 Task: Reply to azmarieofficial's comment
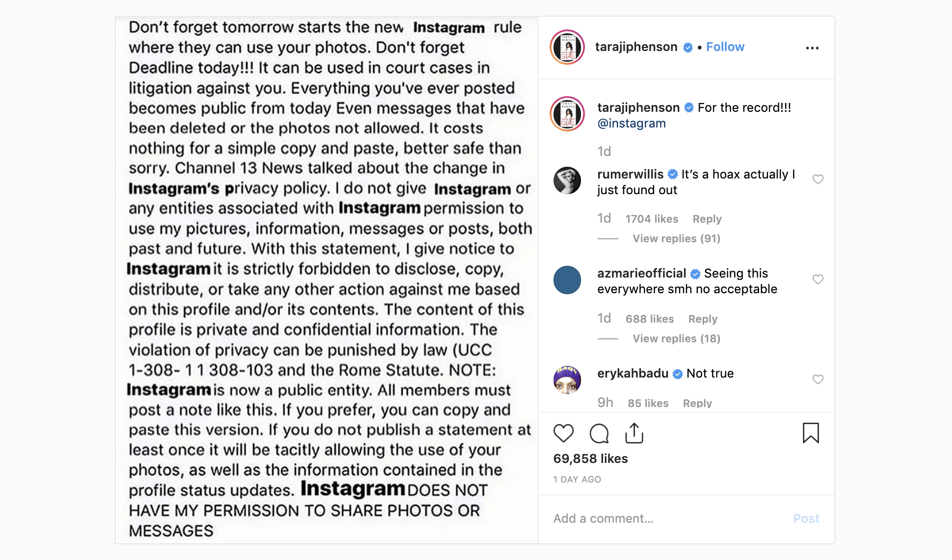pyautogui.click(x=703, y=319)
